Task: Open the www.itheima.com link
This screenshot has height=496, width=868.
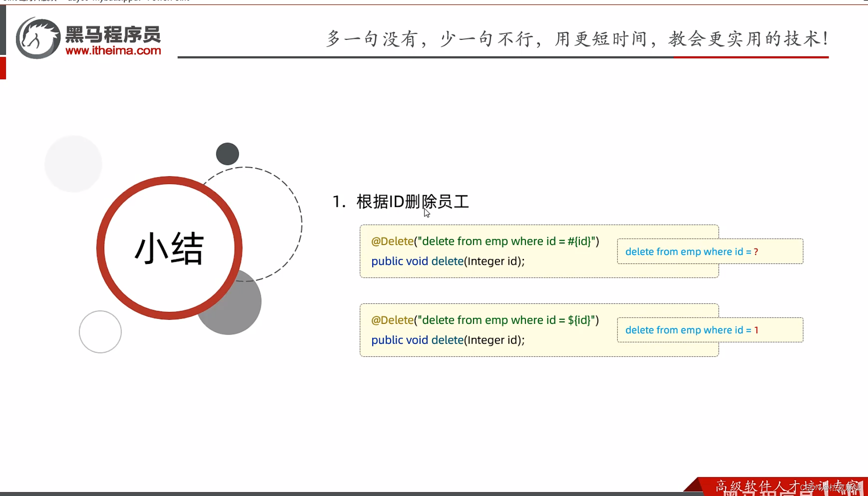Action: click(113, 51)
